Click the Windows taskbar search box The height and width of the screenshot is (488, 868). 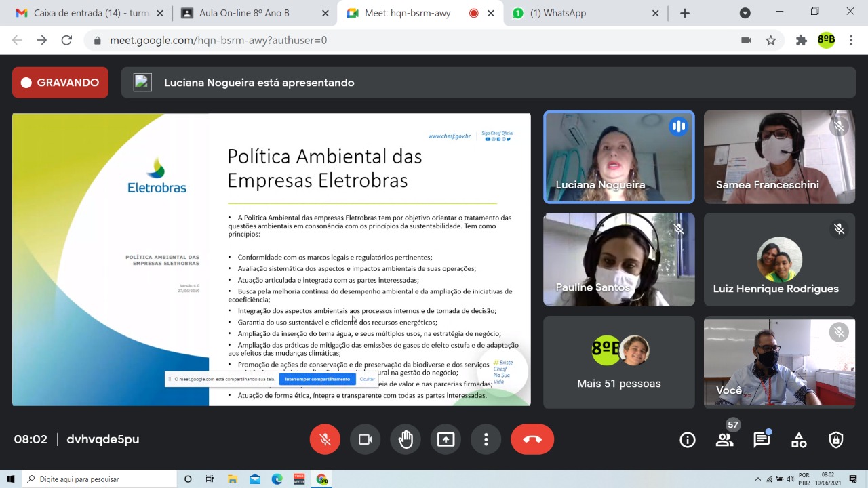[99, 479]
